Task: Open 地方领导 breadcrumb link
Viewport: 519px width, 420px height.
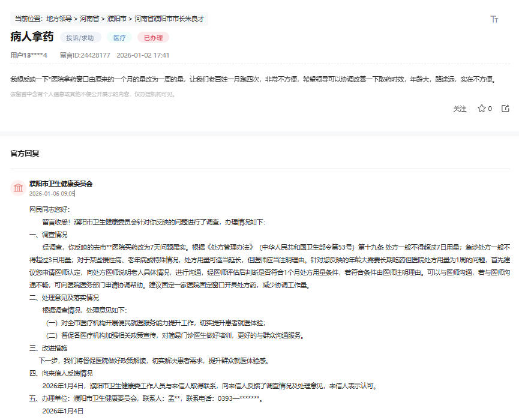Action: [x=59, y=19]
